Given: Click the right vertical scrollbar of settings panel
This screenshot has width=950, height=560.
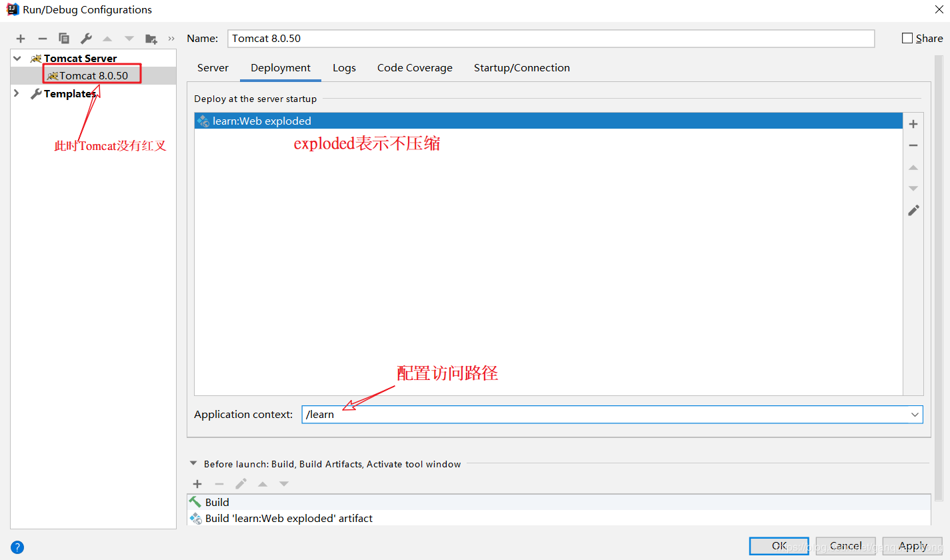Looking at the screenshot, I should (939, 277).
